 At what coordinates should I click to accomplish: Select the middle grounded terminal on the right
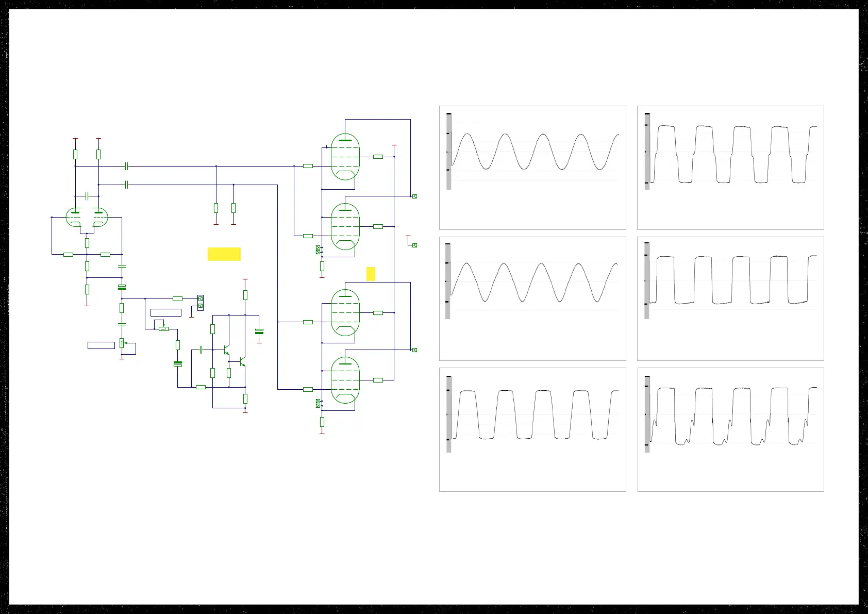[414, 245]
